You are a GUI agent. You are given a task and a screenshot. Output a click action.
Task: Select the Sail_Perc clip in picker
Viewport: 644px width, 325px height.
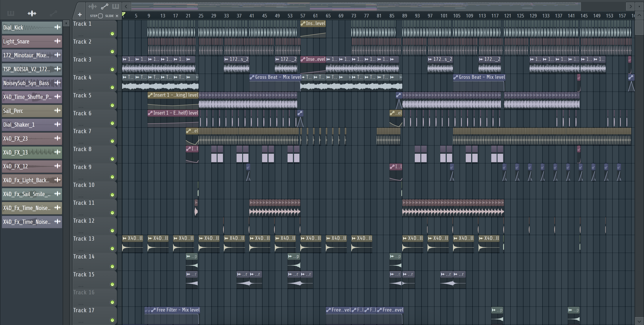tap(32, 111)
